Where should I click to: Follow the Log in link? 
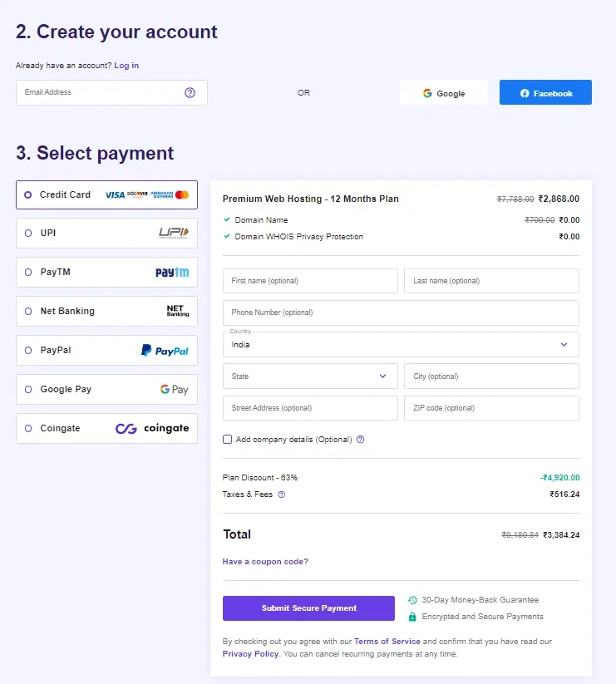pyautogui.click(x=126, y=66)
